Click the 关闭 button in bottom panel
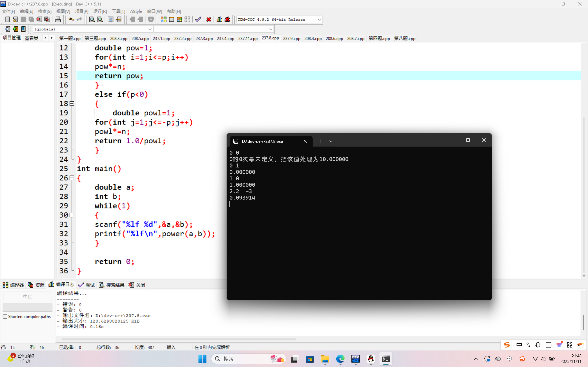Screen dimensions: 588x367 137,285
